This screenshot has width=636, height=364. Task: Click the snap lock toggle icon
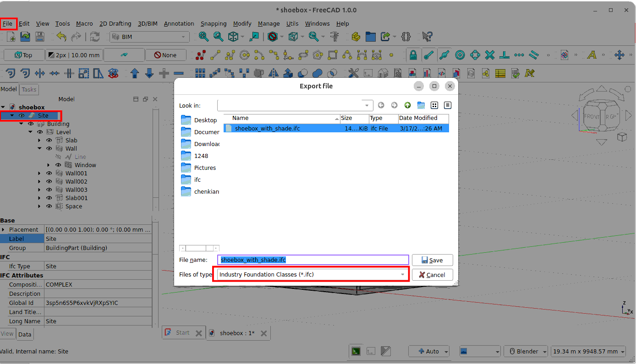click(x=413, y=55)
